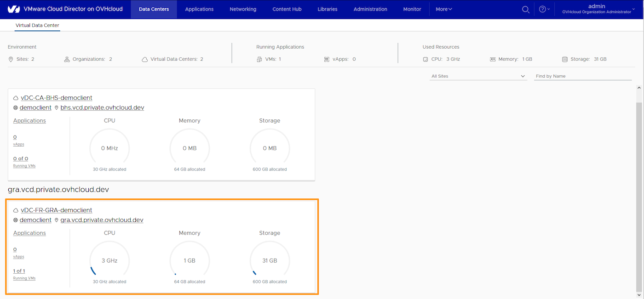Viewport: 644px width, 299px height.
Task: Click the globe icon next to democlient
Action: [x=14, y=220]
